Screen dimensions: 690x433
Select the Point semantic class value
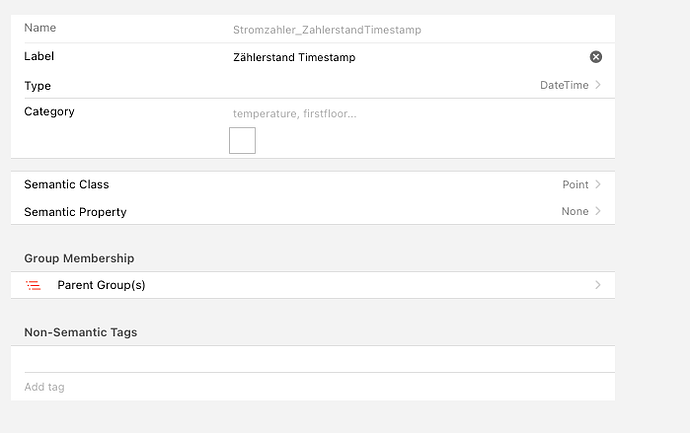pos(575,184)
